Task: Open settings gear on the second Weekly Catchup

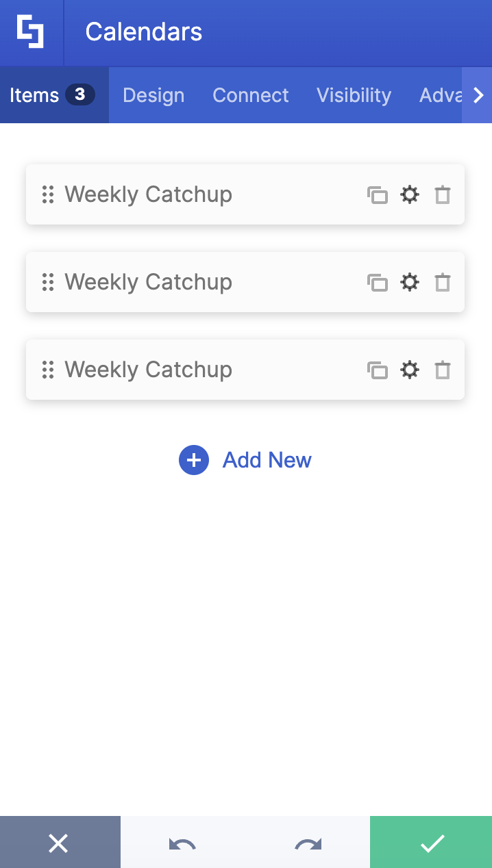Action: click(x=410, y=282)
